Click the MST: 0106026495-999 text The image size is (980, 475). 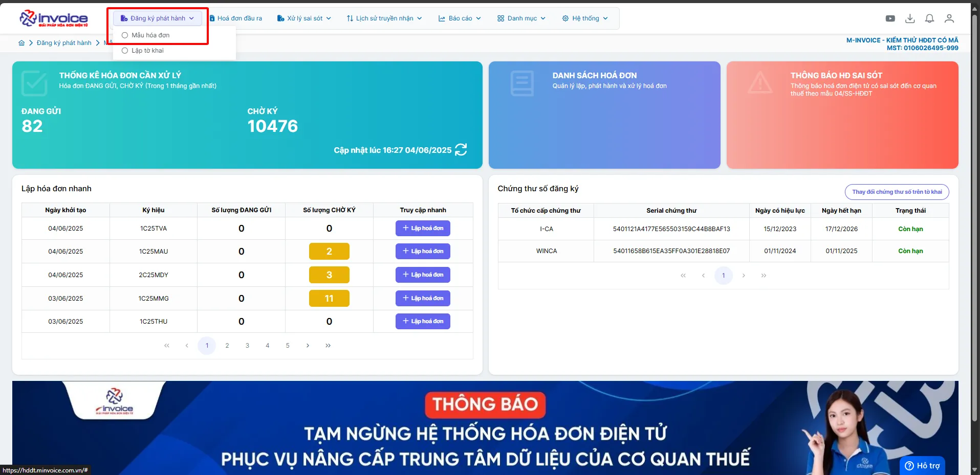[922, 48]
